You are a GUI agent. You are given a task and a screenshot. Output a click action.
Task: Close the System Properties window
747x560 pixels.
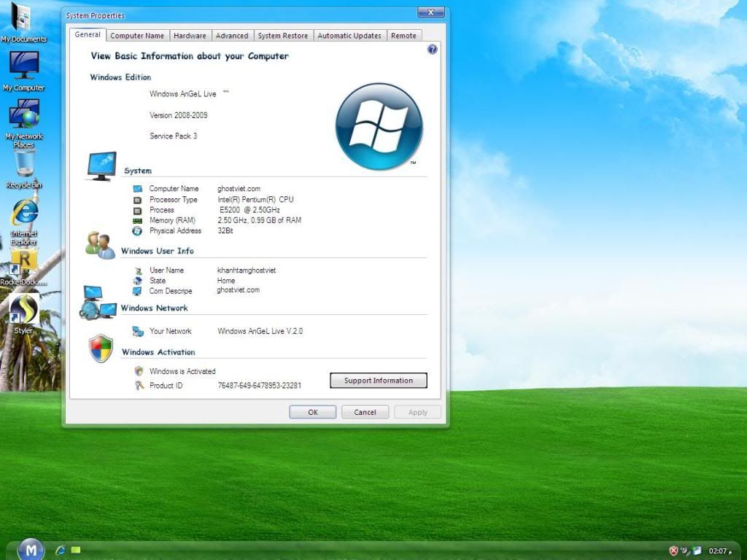(430, 12)
